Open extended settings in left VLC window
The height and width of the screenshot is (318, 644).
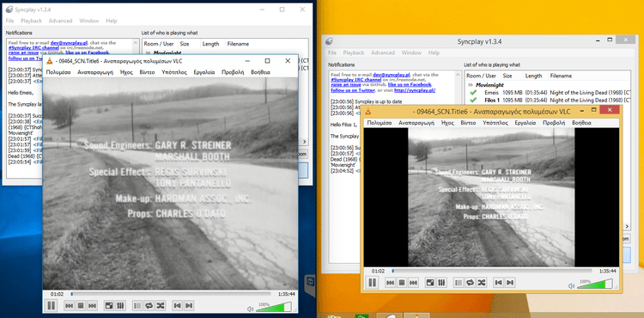121,305
